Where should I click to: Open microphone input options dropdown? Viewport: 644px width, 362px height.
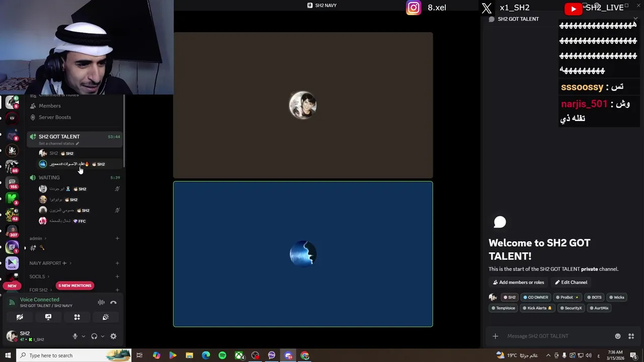[83, 336]
